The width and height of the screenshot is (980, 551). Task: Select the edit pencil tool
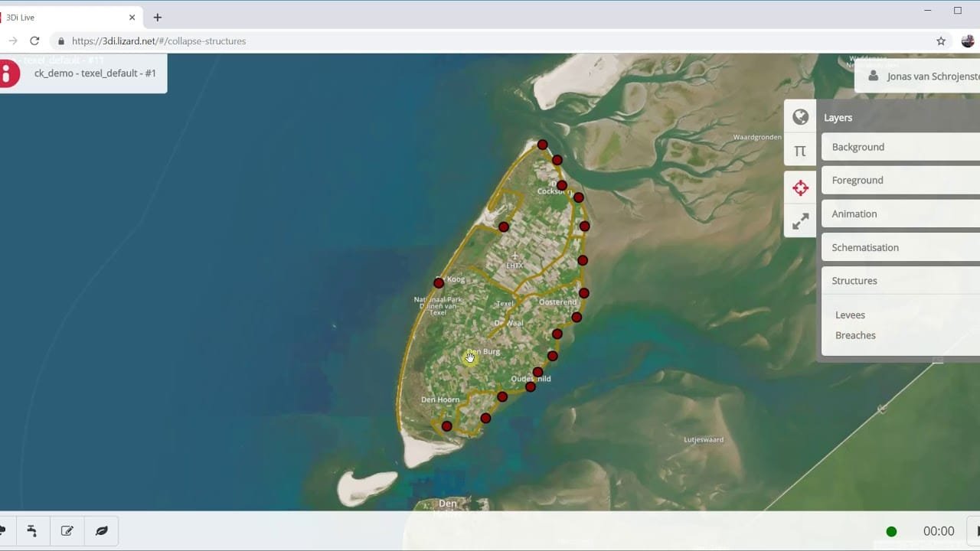pyautogui.click(x=67, y=530)
